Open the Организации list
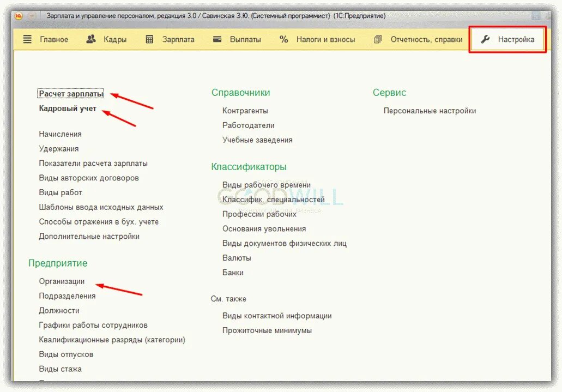562x392 pixels. tap(62, 281)
